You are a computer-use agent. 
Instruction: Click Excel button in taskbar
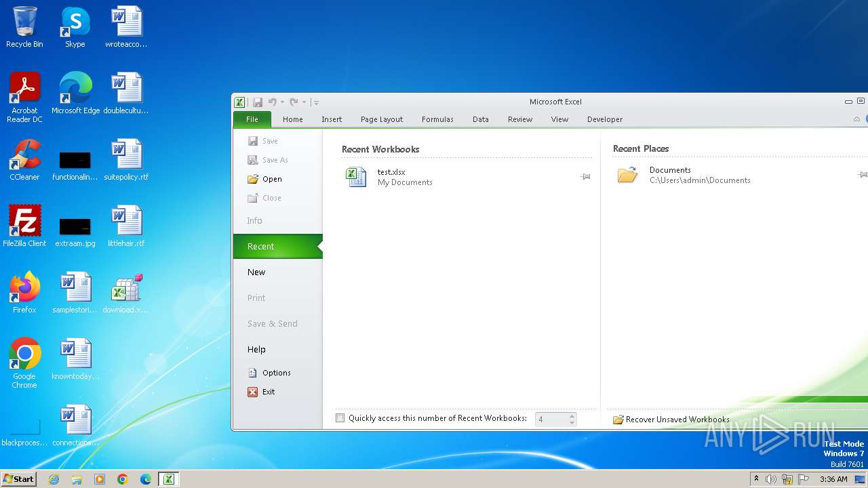pos(168,479)
